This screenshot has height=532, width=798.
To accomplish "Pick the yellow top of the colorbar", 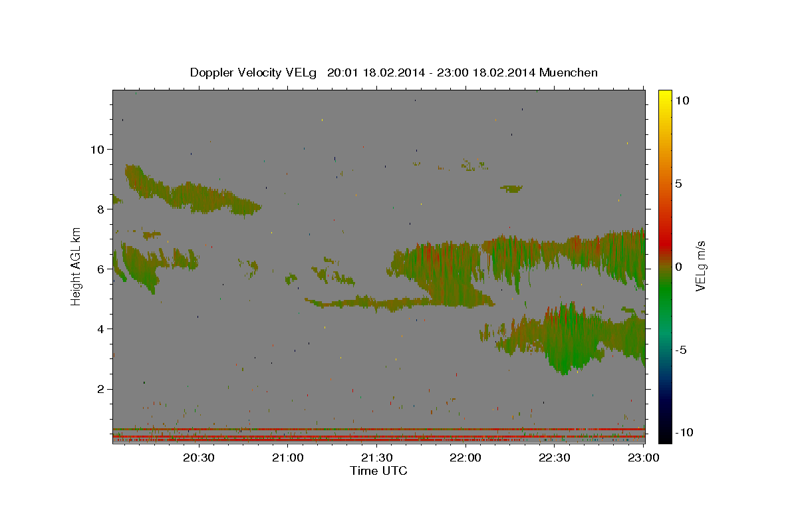I will (665, 96).
